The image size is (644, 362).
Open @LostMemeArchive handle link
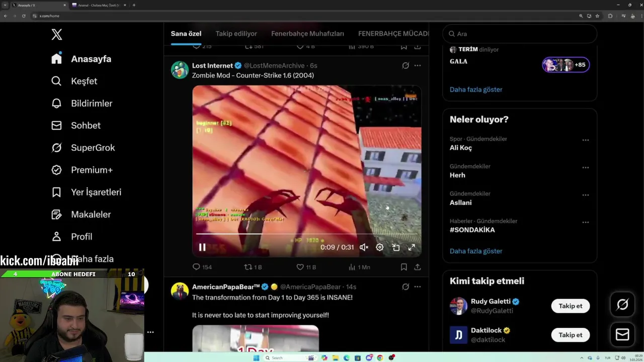(x=274, y=65)
